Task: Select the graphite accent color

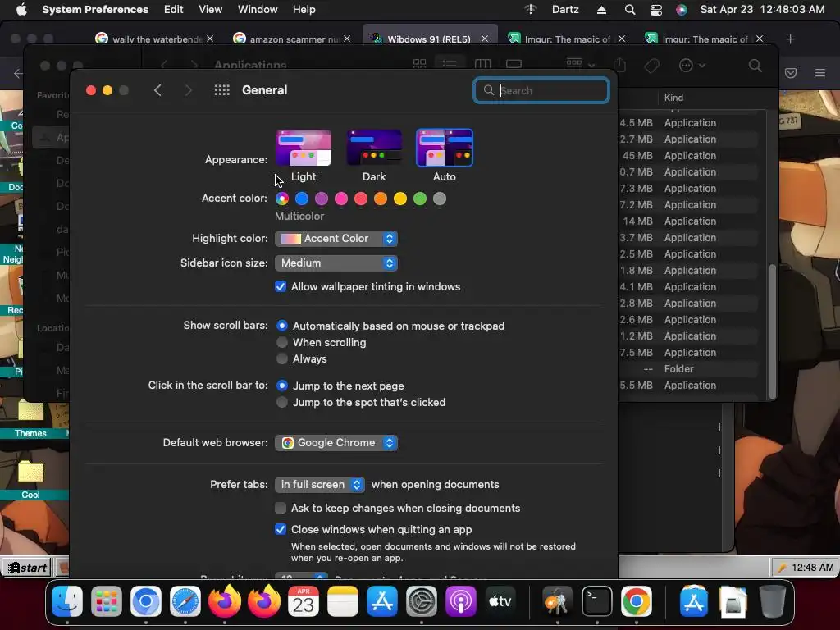Action: 440,199
